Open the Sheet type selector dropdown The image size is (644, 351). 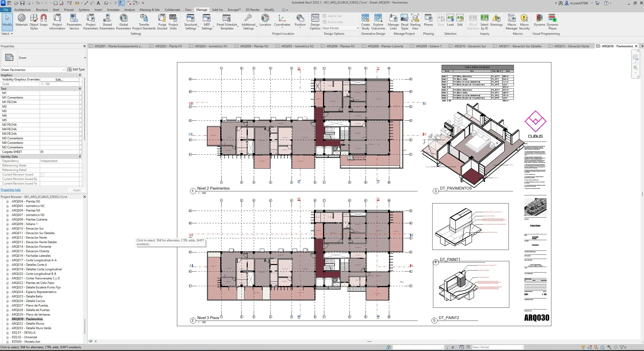[x=85, y=58]
